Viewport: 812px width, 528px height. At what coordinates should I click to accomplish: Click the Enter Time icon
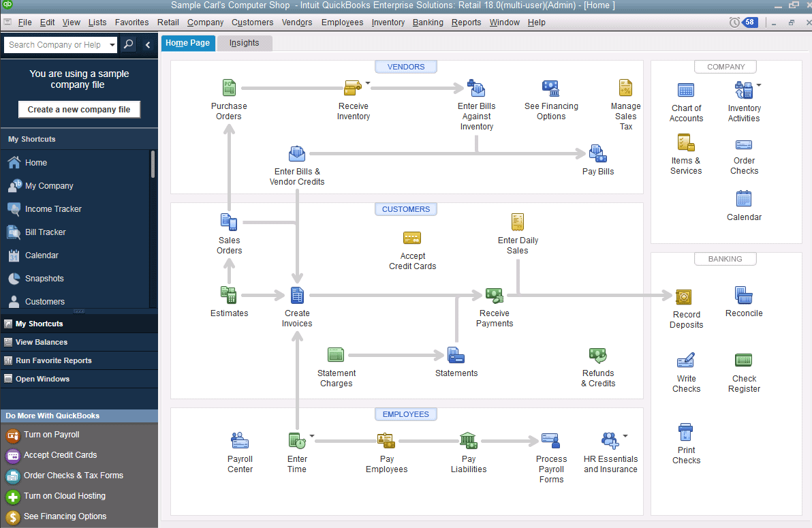point(297,440)
